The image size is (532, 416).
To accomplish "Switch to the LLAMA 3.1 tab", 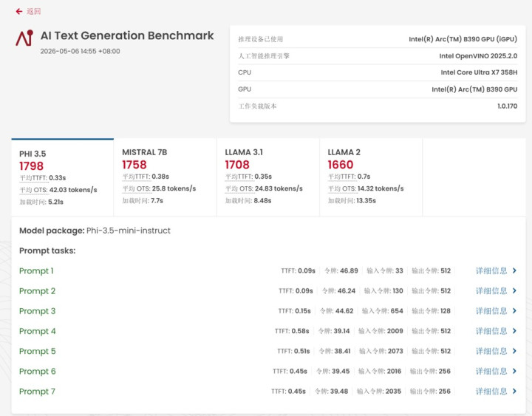I will tap(268, 177).
